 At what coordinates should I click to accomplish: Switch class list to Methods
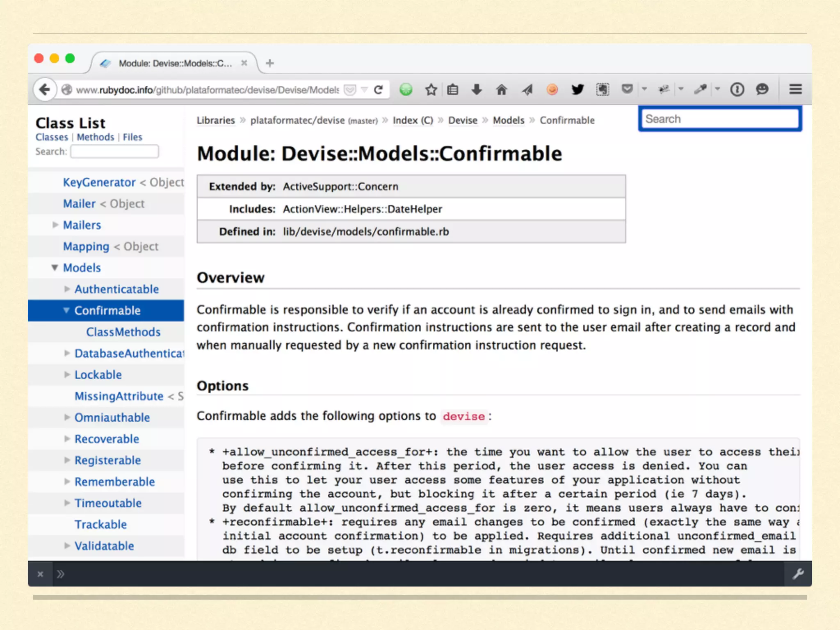tap(95, 137)
